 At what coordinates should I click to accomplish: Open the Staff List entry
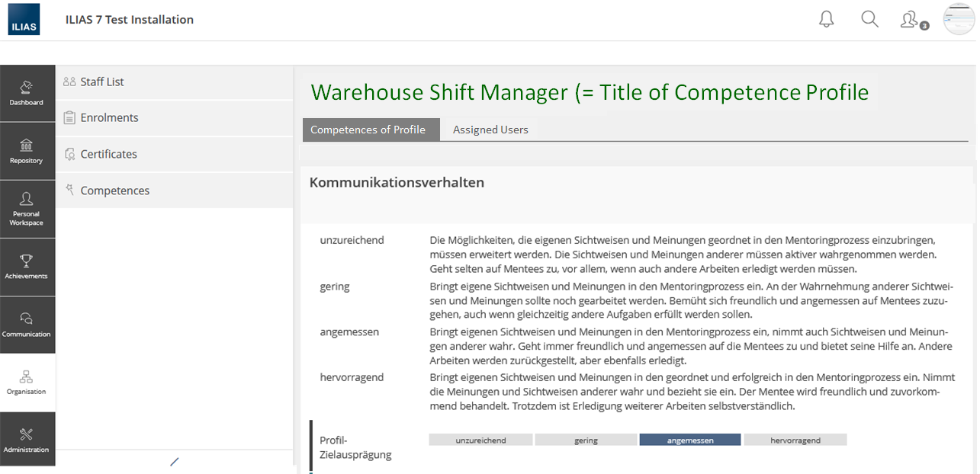coord(102,82)
